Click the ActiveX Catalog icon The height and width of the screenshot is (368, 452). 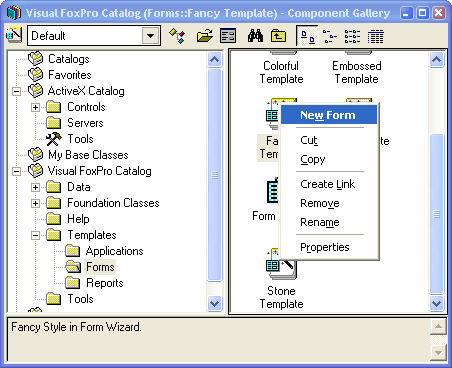[x=36, y=91]
